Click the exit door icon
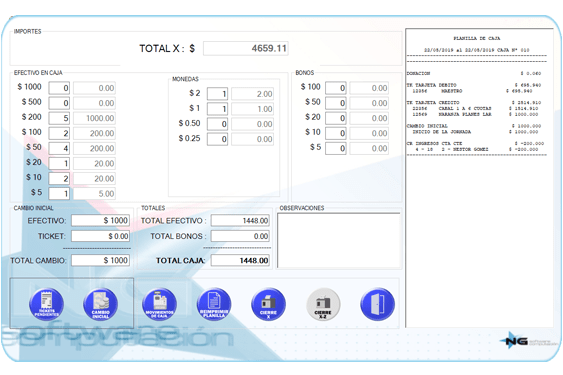This screenshot has width=563, height=375. click(x=377, y=304)
